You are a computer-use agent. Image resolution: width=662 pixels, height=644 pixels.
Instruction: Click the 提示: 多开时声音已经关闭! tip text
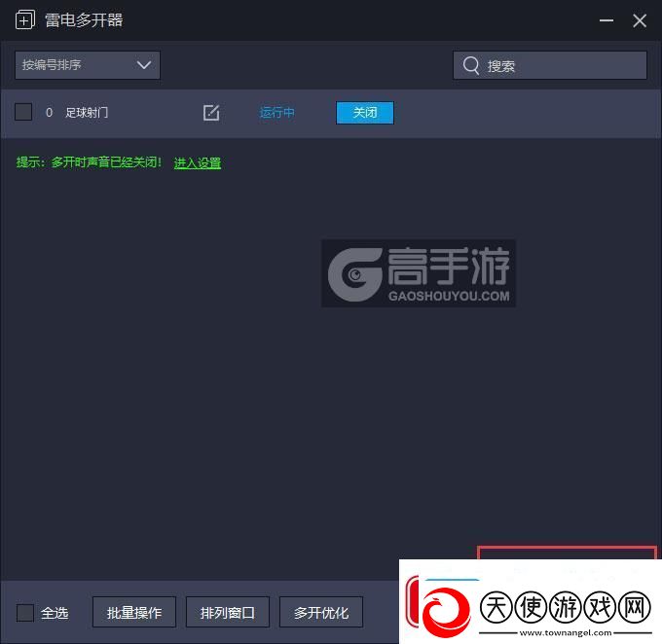click(x=90, y=162)
